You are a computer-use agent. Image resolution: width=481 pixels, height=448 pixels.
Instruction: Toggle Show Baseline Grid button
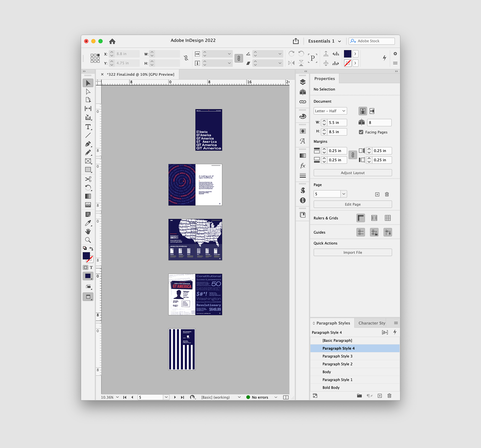pyautogui.click(x=374, y=218)
